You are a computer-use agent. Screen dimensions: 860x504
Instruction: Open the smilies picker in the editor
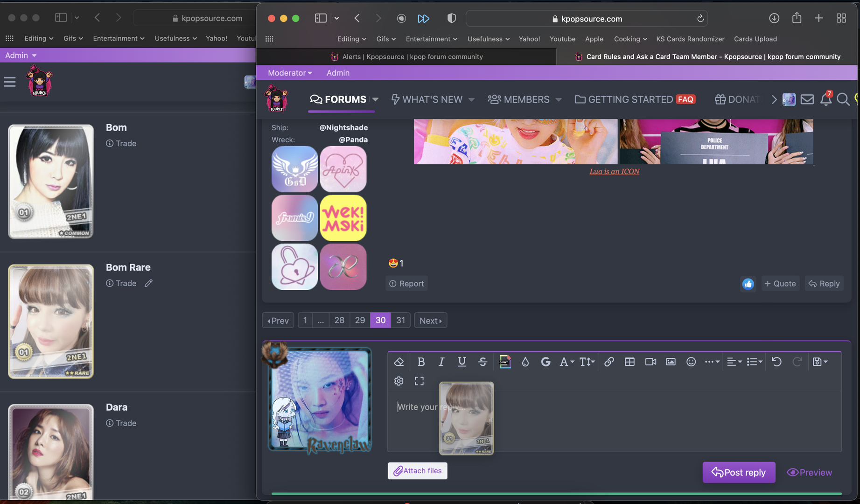click(691, 362)
